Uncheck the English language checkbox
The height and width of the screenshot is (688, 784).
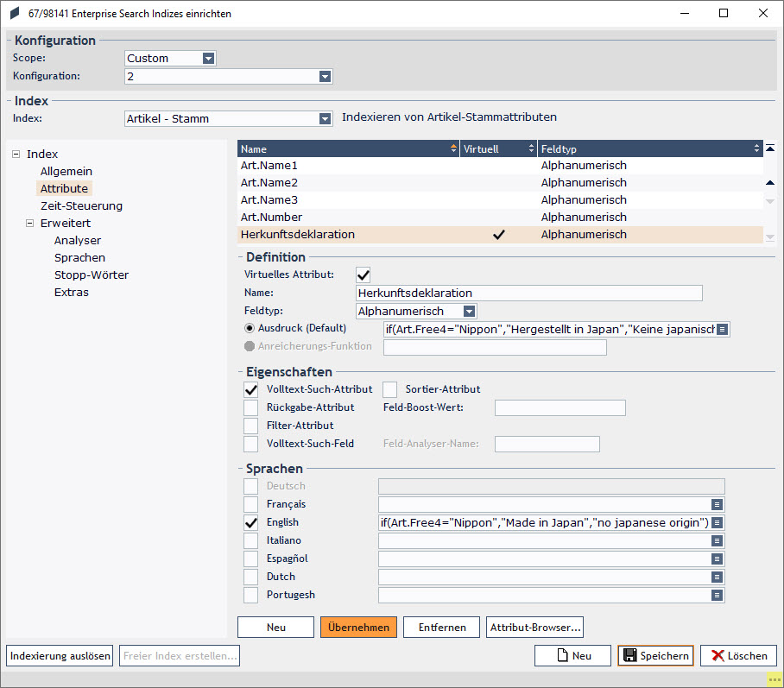pyautogui.click(x=251, y=522)
